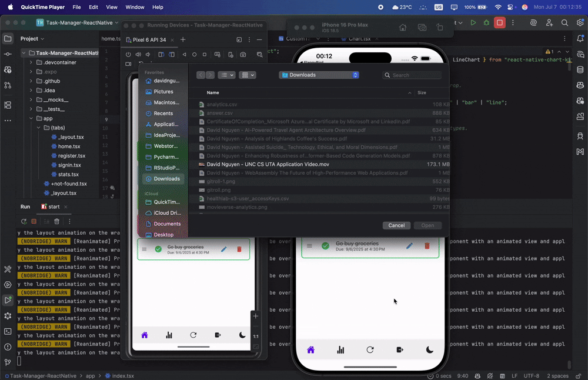Click the trash Clear All icon in Run panel
The width and height of the screenshot is (588, 380).
(56, 221)
